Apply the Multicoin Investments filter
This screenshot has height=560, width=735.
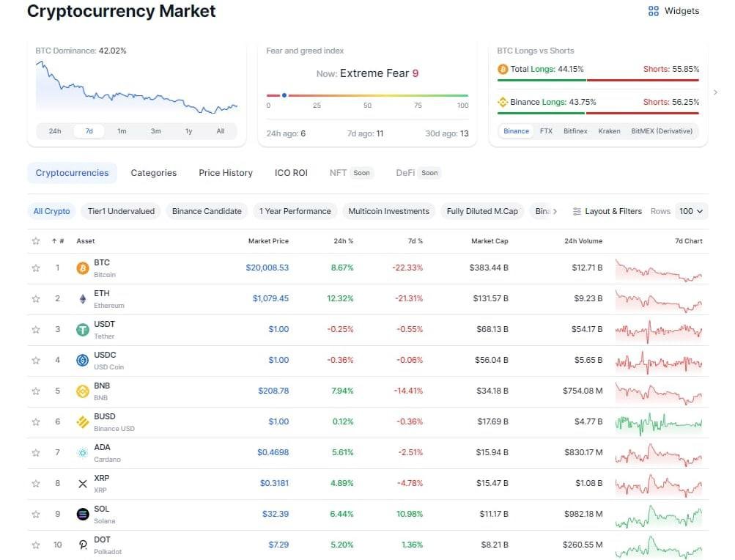pos(388,212)
